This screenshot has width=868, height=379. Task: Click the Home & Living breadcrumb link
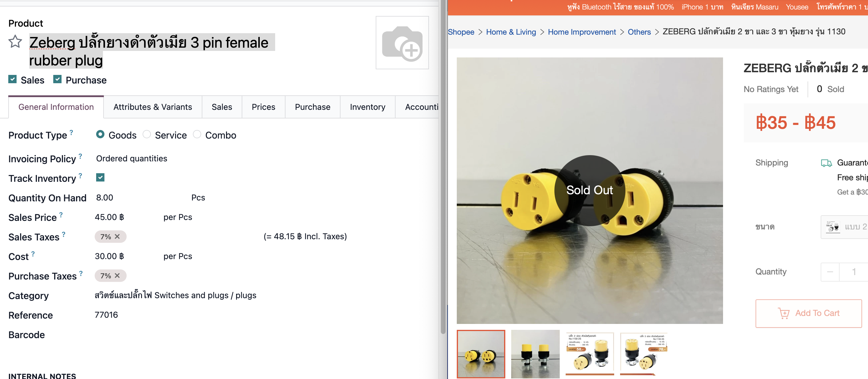coord(511,32)
